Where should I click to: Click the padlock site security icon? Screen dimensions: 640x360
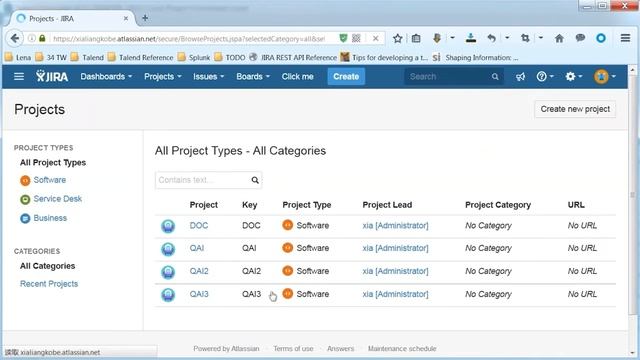point(42,38)
